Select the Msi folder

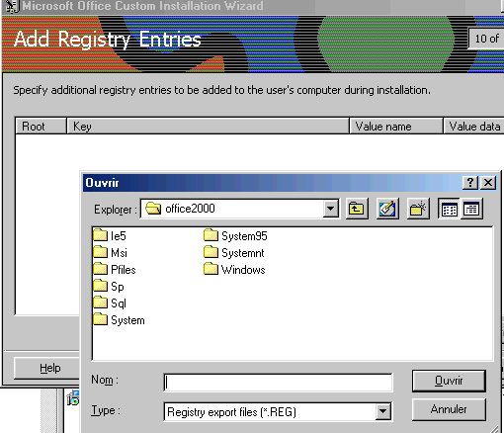click(x=111, y=252)
